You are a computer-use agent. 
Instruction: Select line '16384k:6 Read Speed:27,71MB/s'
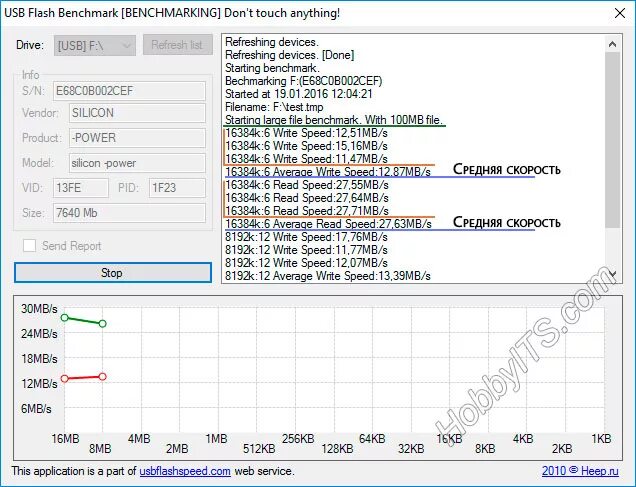(x=307, y=211)
